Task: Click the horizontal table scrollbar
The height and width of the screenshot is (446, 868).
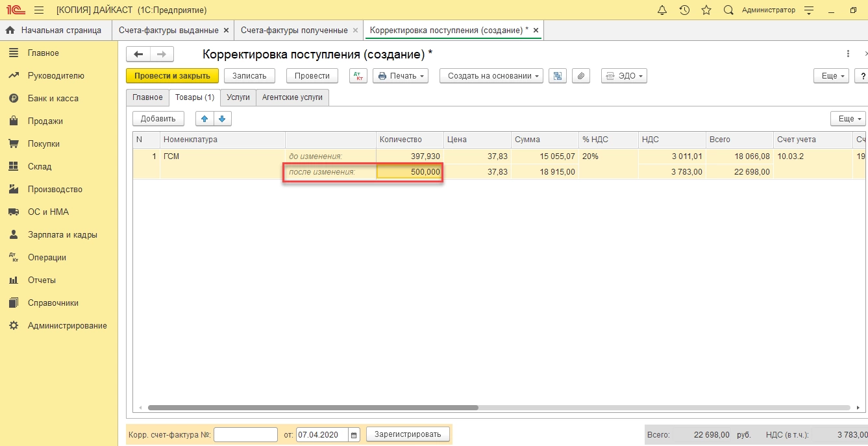Action: pos(313,408)
